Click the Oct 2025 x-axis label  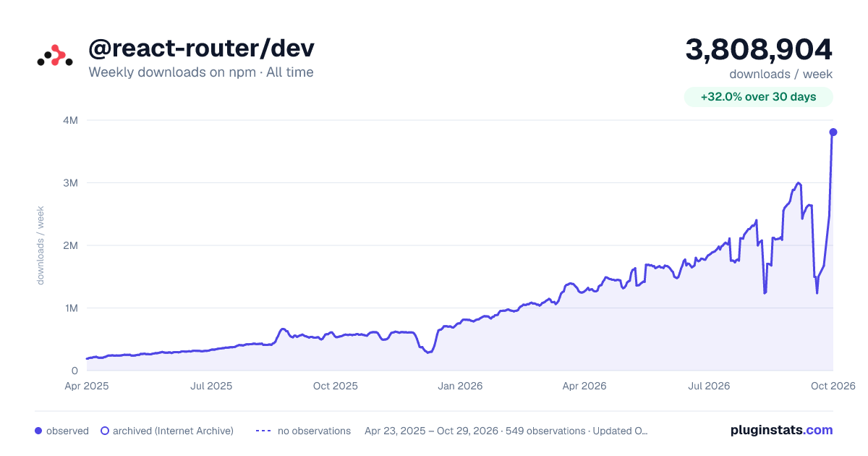[336, 386]
